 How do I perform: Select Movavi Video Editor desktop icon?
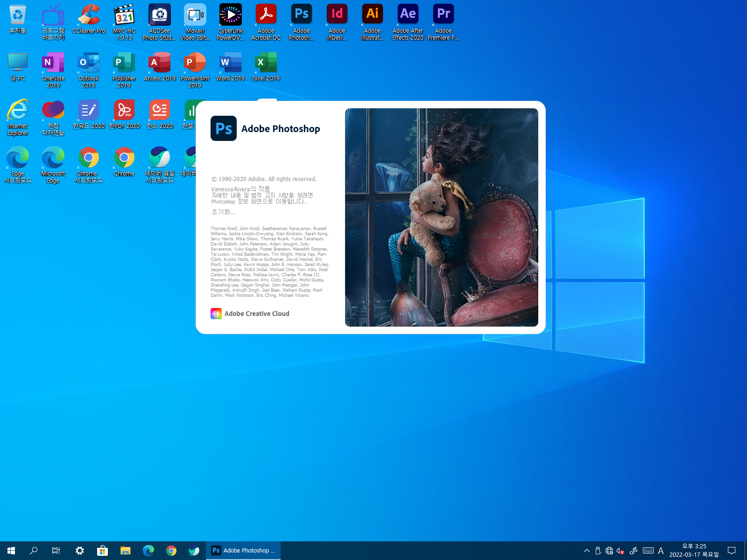(x=195, y=22)
